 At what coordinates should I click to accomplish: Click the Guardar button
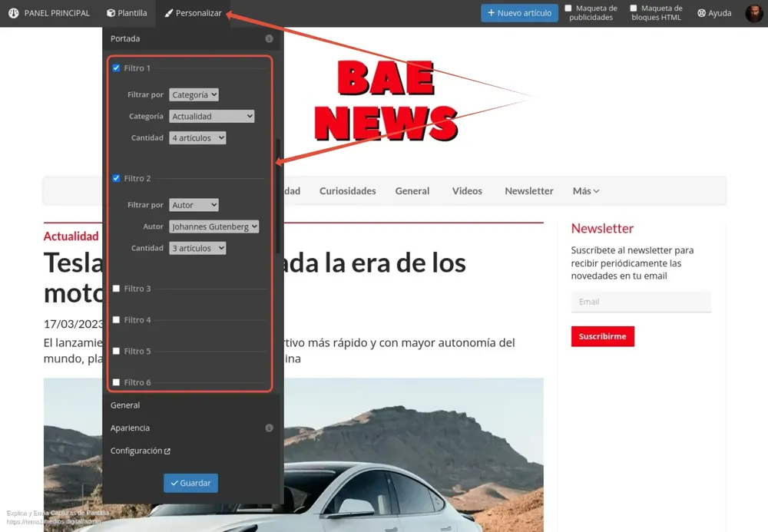[190, 483]
